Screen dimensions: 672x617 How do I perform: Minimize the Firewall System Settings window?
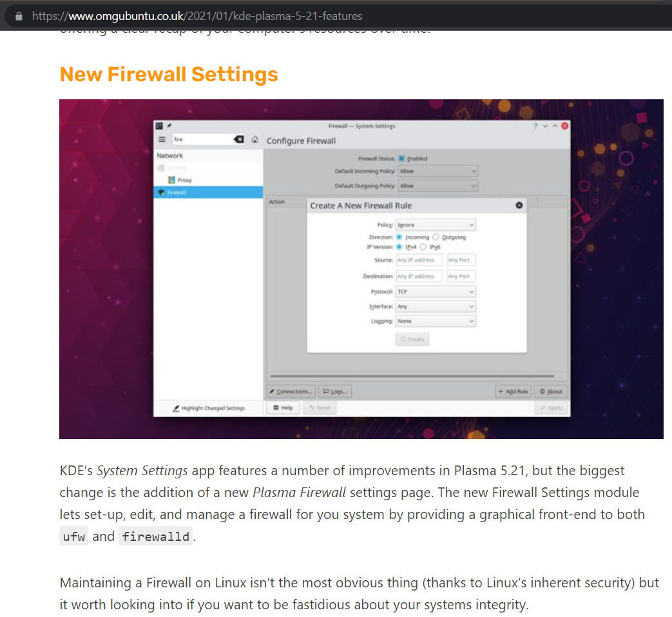click(x=545, y=126)
